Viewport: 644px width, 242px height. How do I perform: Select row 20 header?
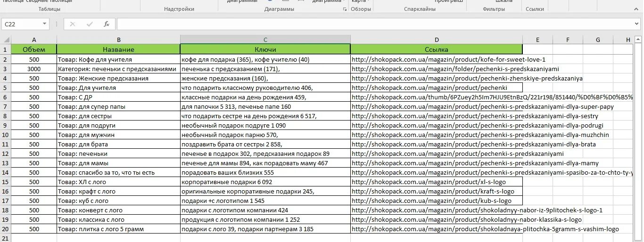coord(5,229)
